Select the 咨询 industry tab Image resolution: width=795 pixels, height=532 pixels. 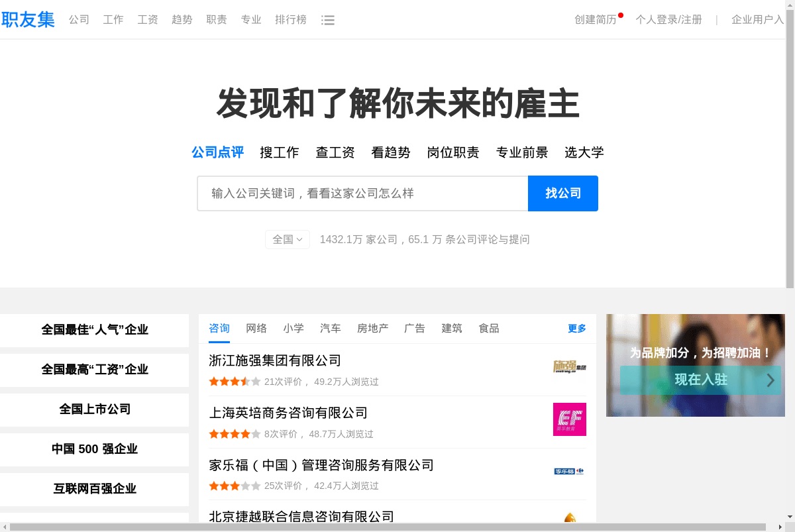(x=219, y=329)
